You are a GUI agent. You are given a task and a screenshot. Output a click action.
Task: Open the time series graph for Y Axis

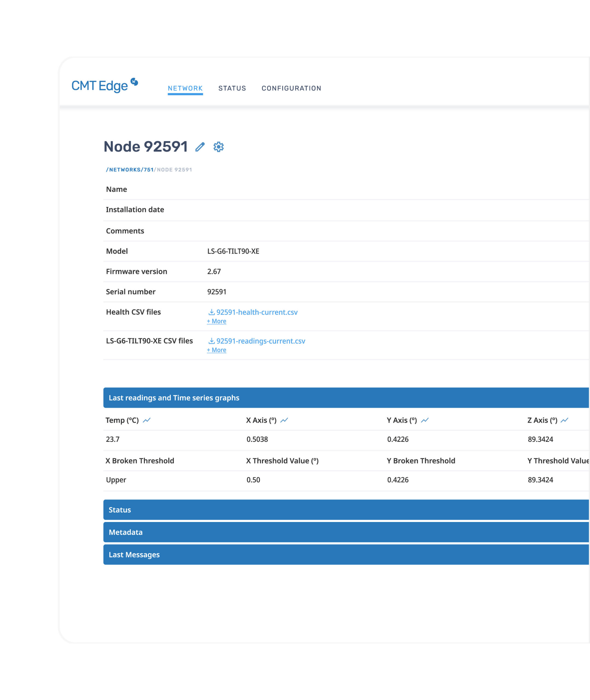click(x=425, y=420)
